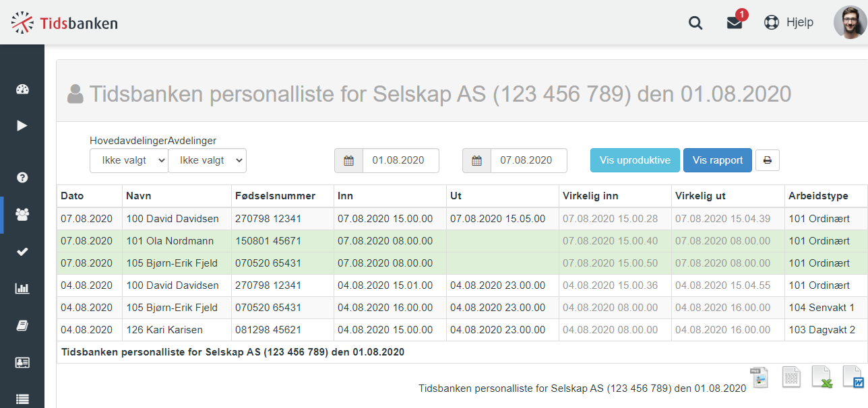The width and height of the screenshot is (868, 408).
Task: Click the play arrow sidebar icon
Action: pyautogui.click(x=22, y=125)
